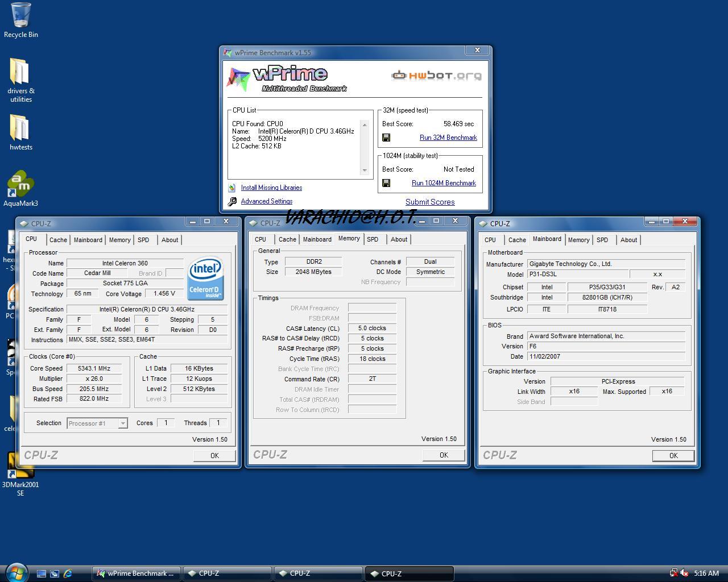Click the hwbot.org logo
This screenshot has width=728, height=582.
tap(436, 75)
